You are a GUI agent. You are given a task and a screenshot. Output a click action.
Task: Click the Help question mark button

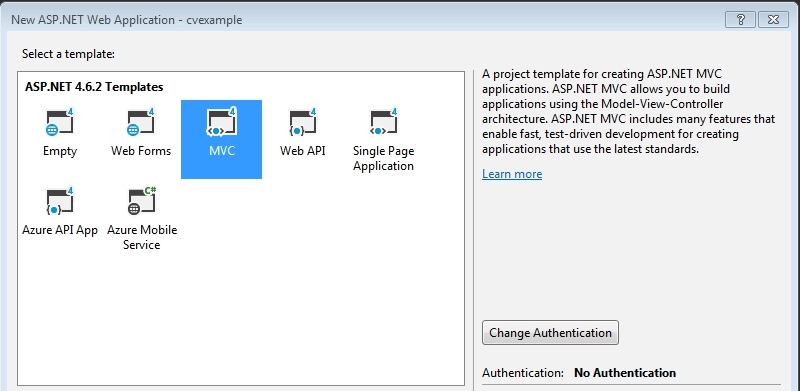(740, 20)
